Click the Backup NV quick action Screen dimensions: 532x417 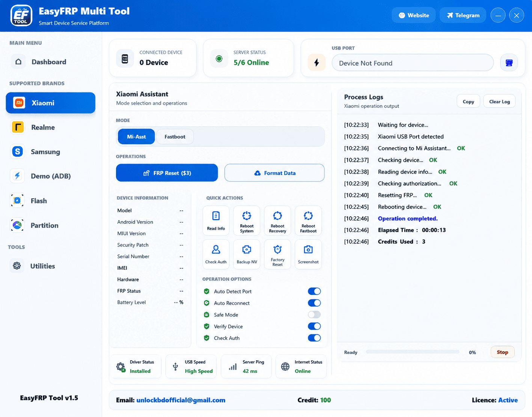pos(247,254)
